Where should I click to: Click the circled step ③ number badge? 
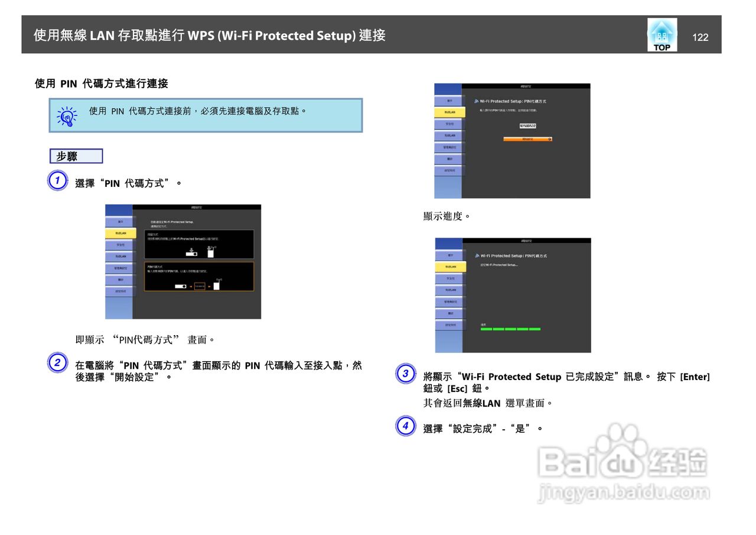(406, 374)
